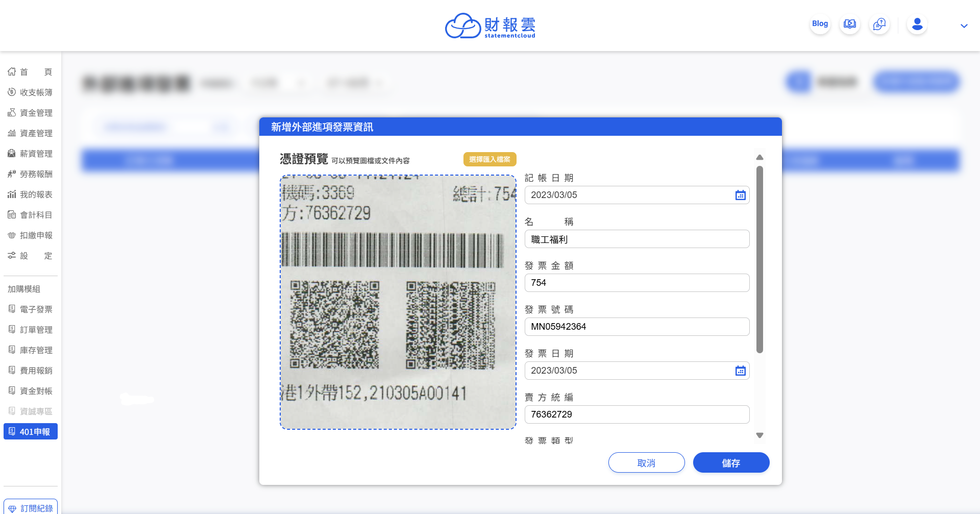
Task: Click the 電子發票 module icon
Action: point(12,309)
